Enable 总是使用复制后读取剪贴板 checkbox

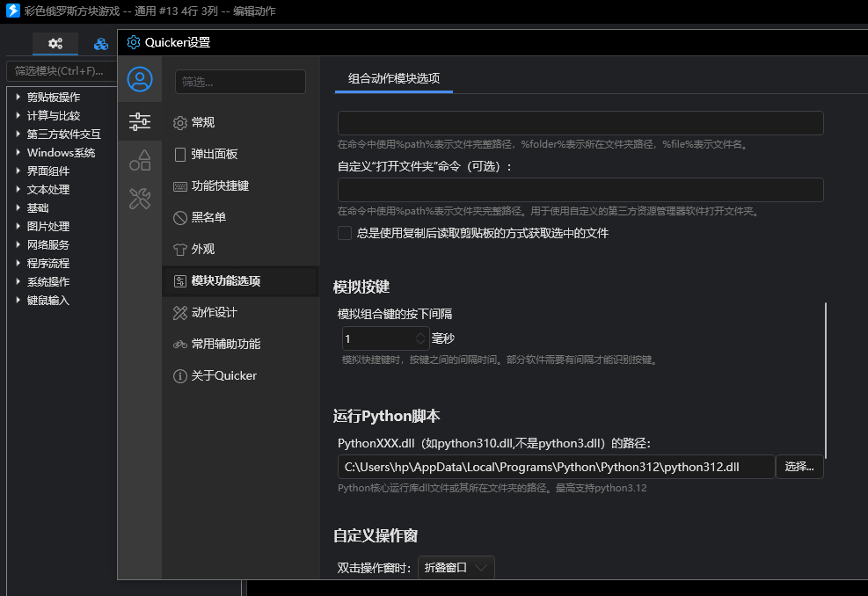tap(345, 233)
